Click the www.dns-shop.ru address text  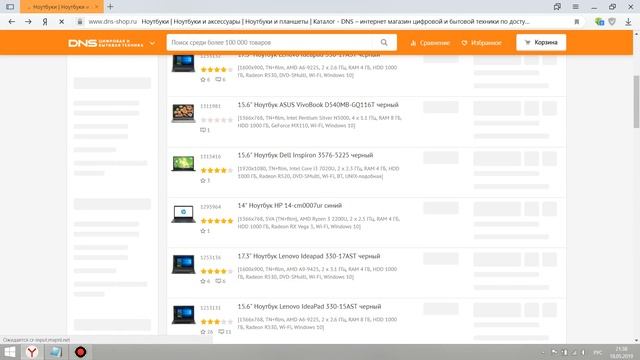click(113, 22)
